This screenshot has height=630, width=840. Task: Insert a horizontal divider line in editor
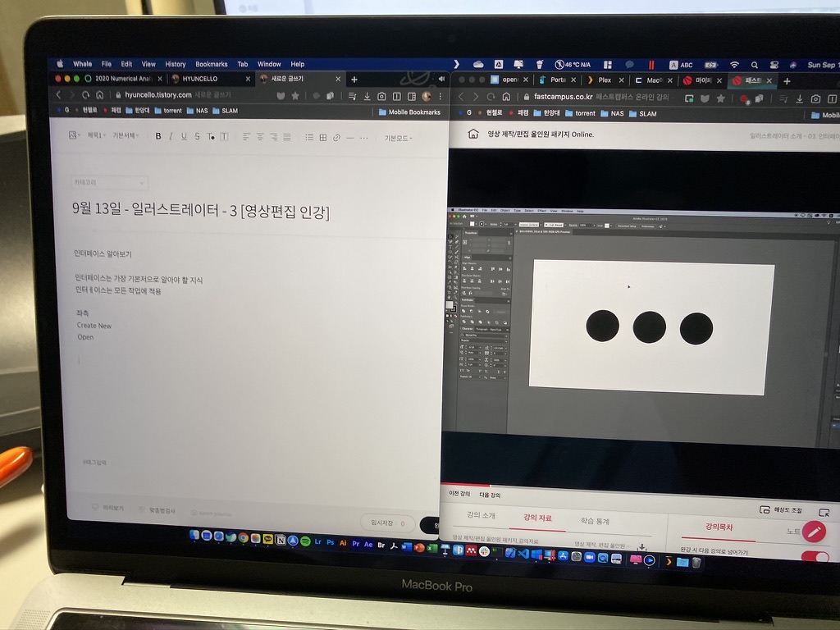[x=350, y=138]
